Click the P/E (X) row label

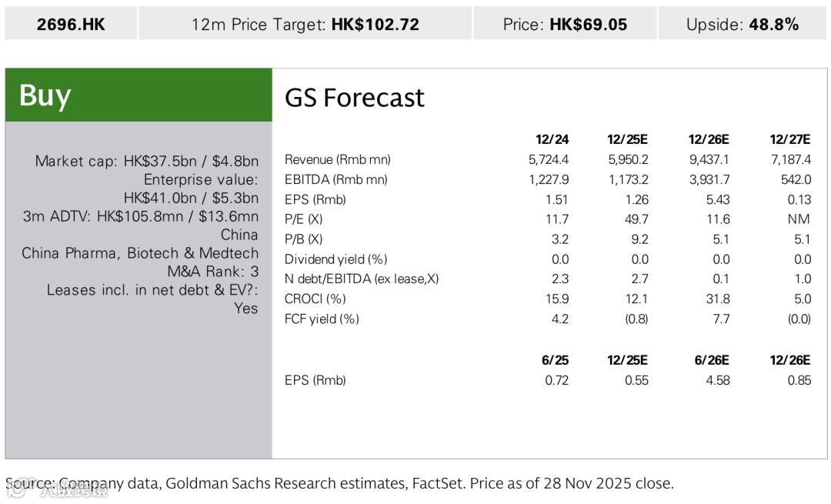click(304, 219)
